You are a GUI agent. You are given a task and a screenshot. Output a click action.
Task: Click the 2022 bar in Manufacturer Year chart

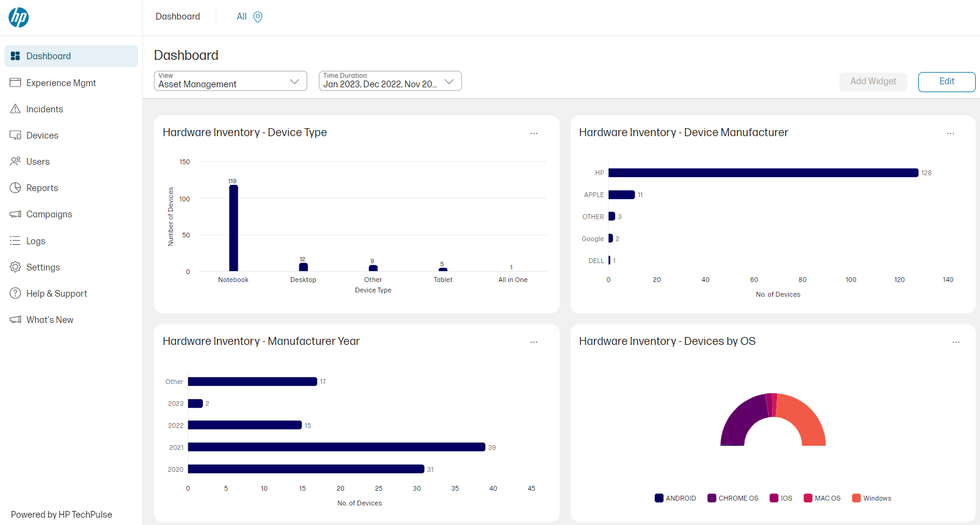(245, 425)
